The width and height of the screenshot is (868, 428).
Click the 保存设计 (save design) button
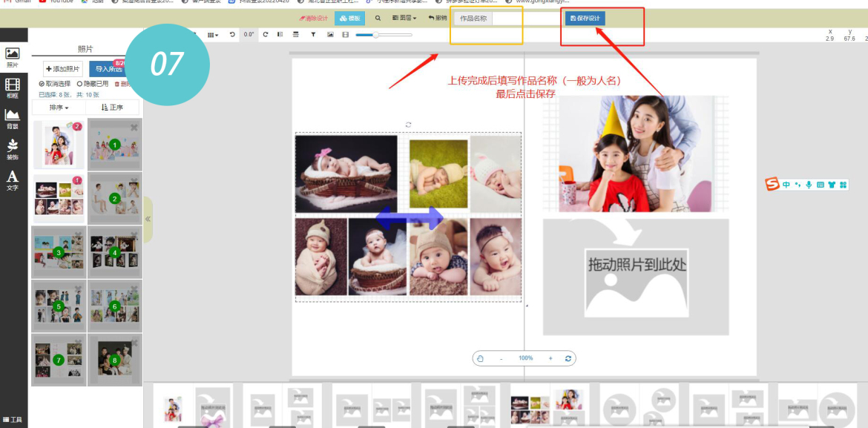click(585, 18)
